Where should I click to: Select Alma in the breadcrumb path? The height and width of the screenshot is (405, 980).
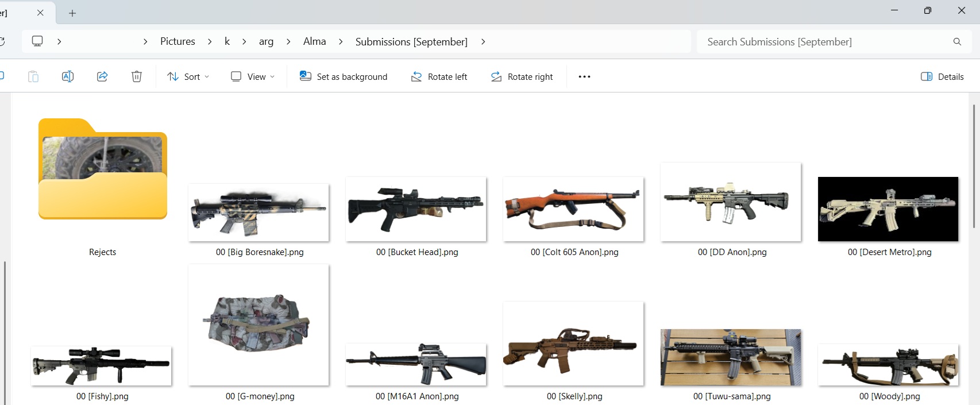coord(314,41)
